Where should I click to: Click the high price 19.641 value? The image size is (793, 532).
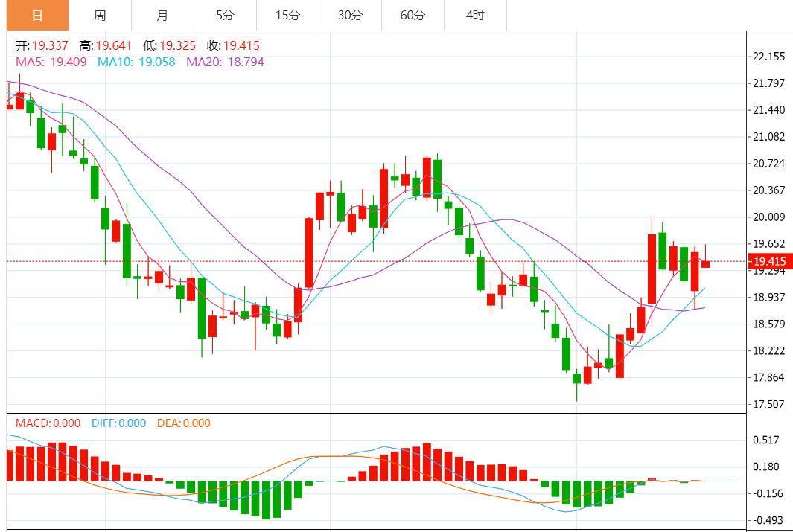pyautogui.click(x=114, y=46)
